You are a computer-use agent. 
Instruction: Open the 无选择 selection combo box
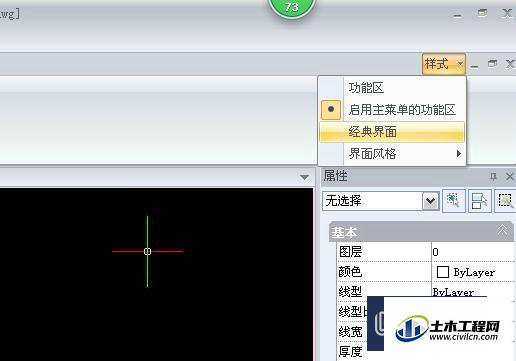click(381, 201)
